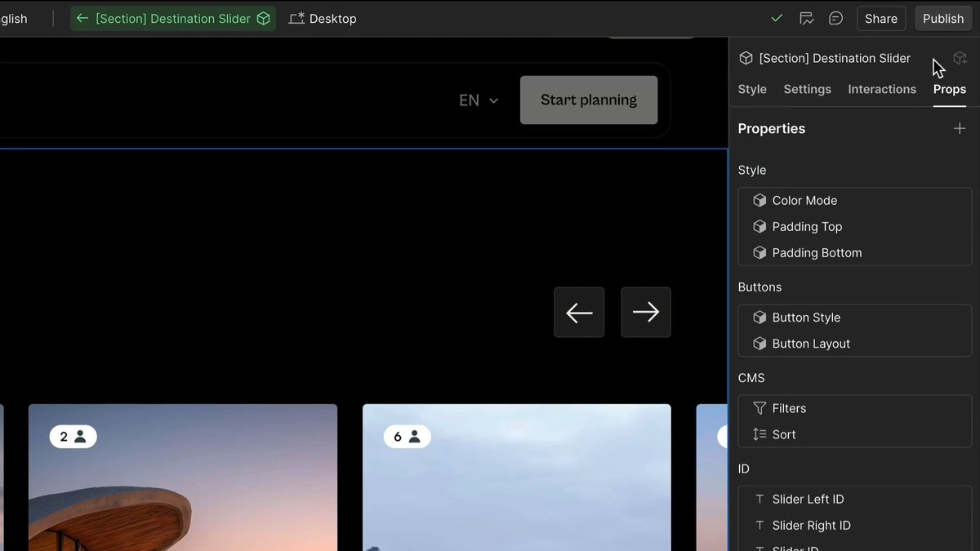Click the Slider Left ID text icon
The width and height of the screenshot is (980, 551).
point(759,499)
